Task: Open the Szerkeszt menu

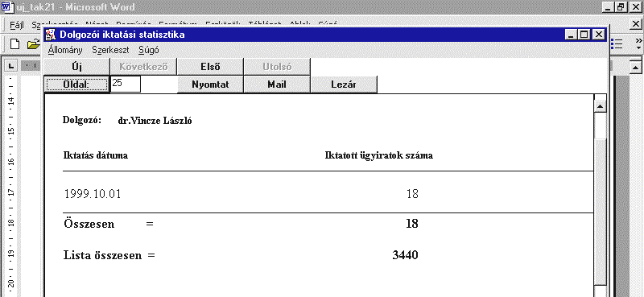Action: pyautogui.click(x=110, y=50)
